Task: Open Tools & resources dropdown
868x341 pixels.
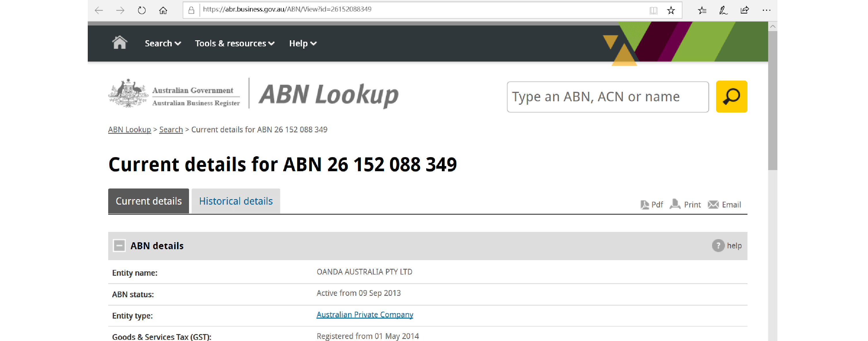Action: click(234, 43)
